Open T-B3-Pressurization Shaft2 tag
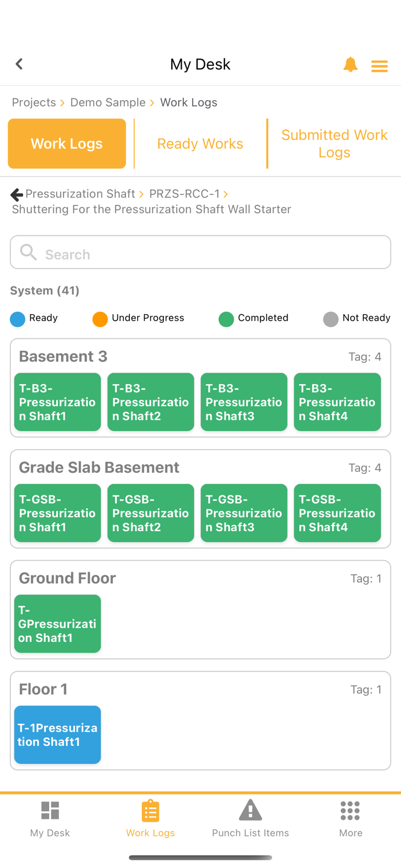The width and height of the screenshot is (401, 868). coord(150,402)
